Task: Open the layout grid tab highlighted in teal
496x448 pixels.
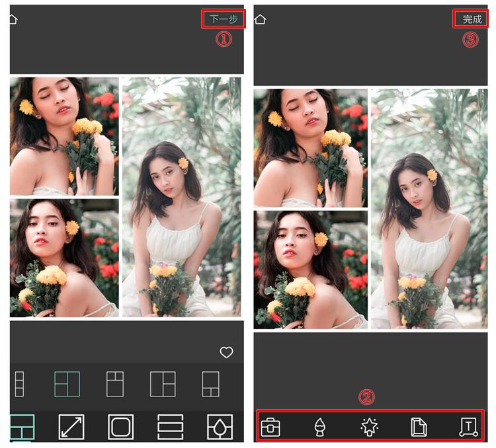Action: coord(22,428)
